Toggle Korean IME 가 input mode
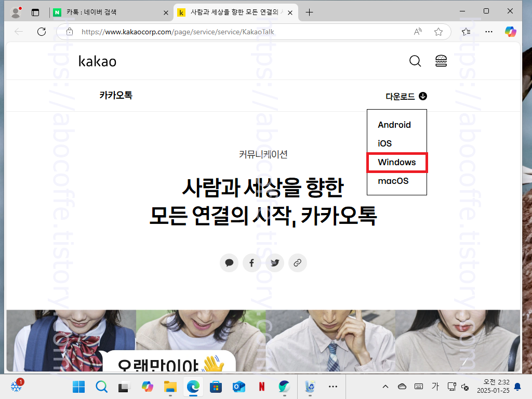532x399 pixels. tap(435, 387)
